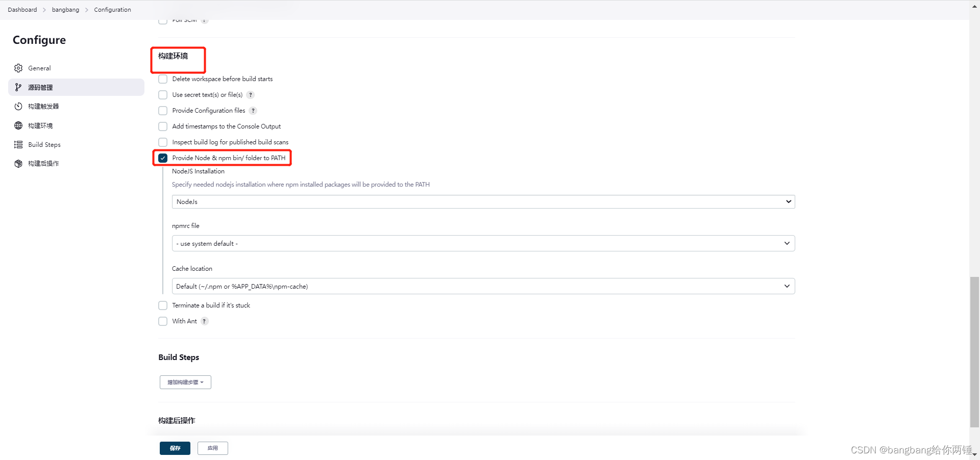Click the list icon beside Build Steps
Screen dimensions: 980x460
coord(18,144)
